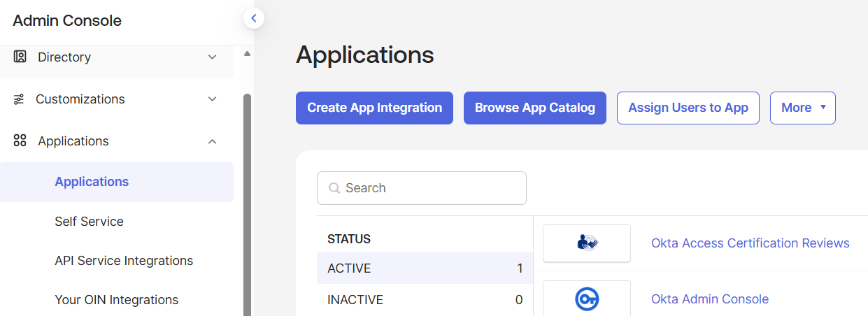Open Self Service in the sidebar
Screen dimensions: 868x316
[89, 222]
